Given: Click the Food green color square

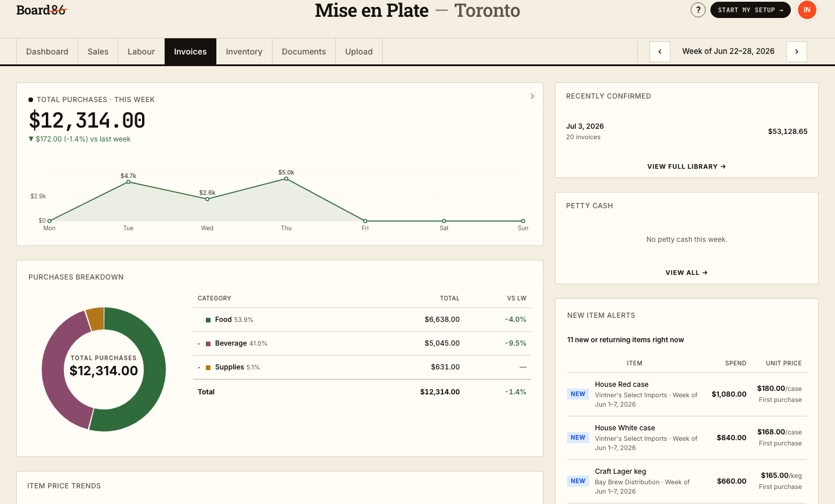Looking at the screenshot, I should 208,320.
